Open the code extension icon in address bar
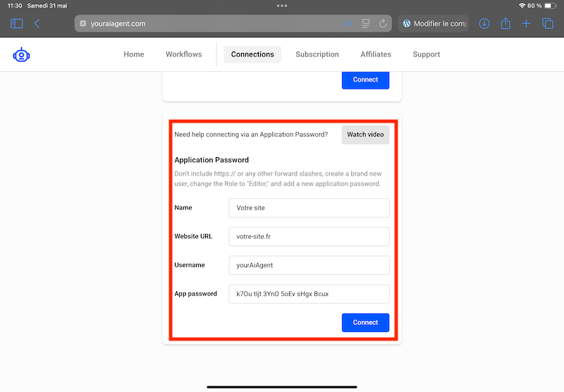The width and height of the screenshot is (564, 392). pos(348,24)
